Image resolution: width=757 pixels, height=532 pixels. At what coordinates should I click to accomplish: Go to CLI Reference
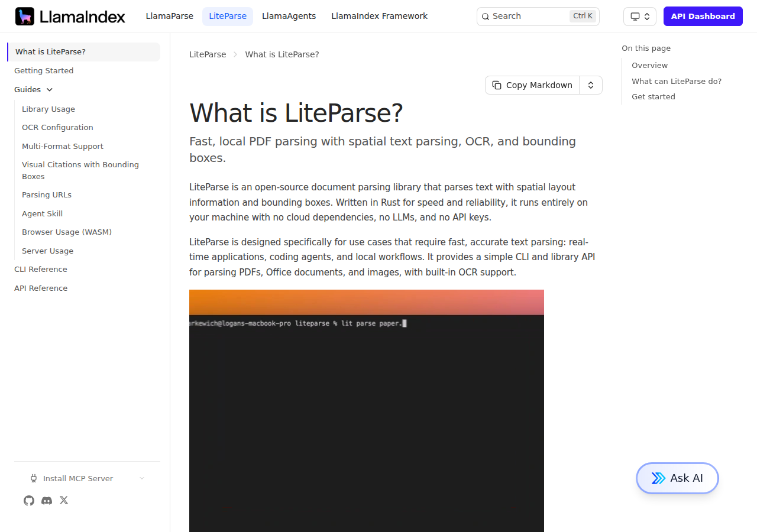click(x=41, y=270)
